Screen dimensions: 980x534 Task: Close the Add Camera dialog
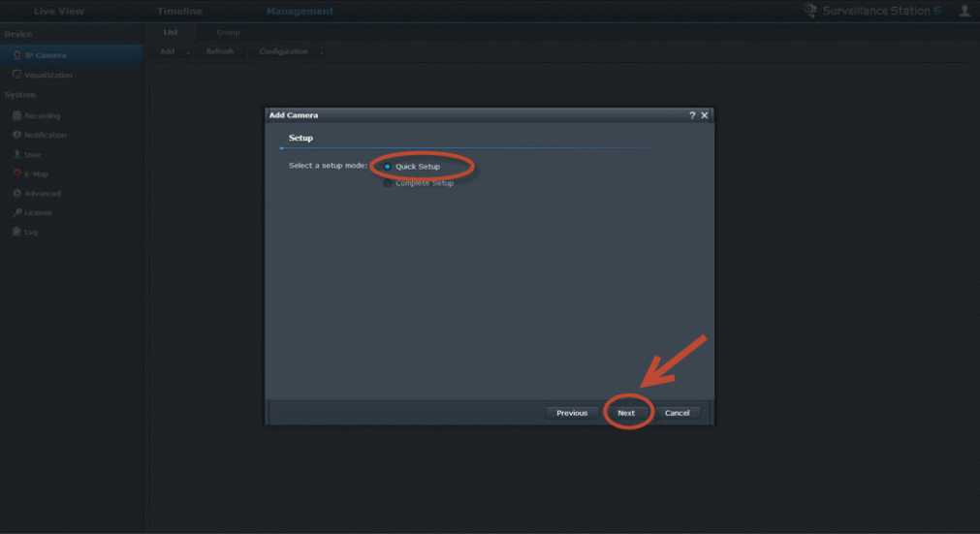tap(705, 115)
